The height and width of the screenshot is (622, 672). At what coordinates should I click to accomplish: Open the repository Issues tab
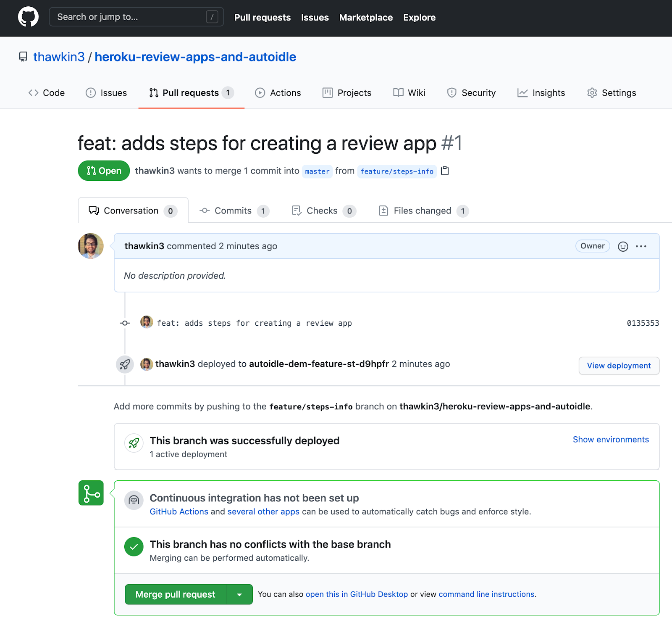[106, 93]
